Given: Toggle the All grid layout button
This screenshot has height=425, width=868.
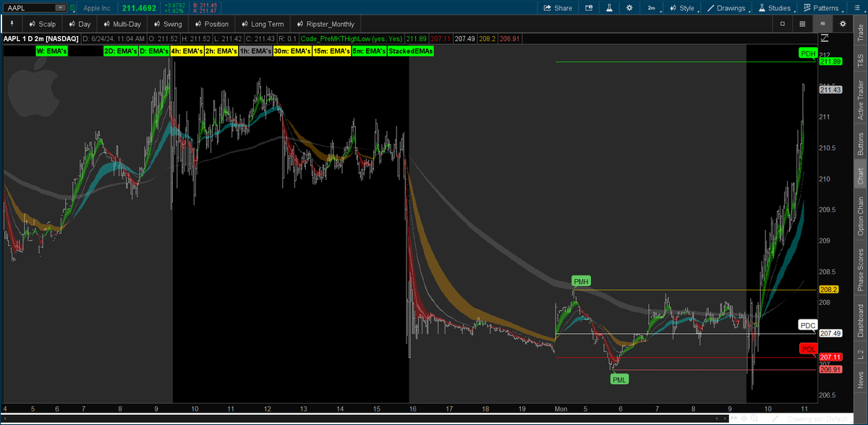Looking at the screenshot, I should tap(822, 24).
